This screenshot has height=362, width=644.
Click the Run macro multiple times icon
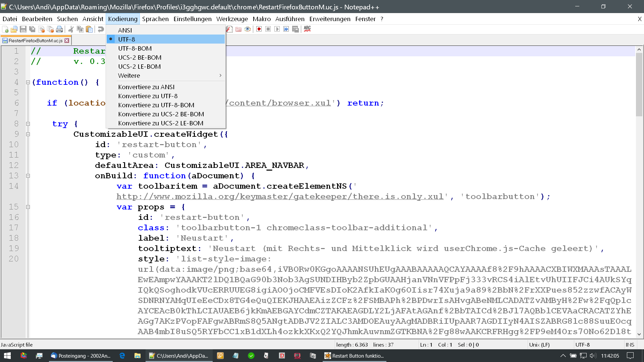pyautogui.click(x=286, y=29)
